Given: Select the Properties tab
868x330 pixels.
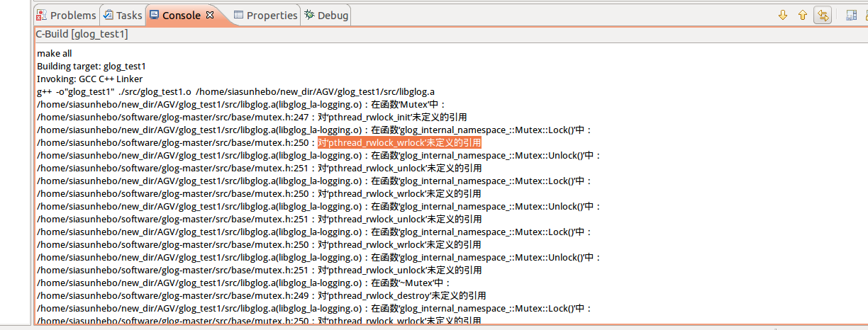Looking at the screenshot, I should pos(265,15).
